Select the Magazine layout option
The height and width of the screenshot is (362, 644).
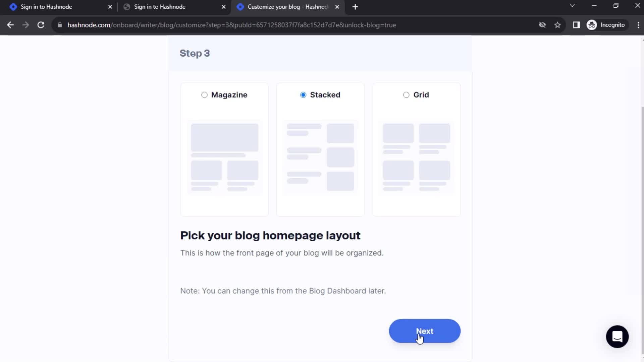coord(204,95)
